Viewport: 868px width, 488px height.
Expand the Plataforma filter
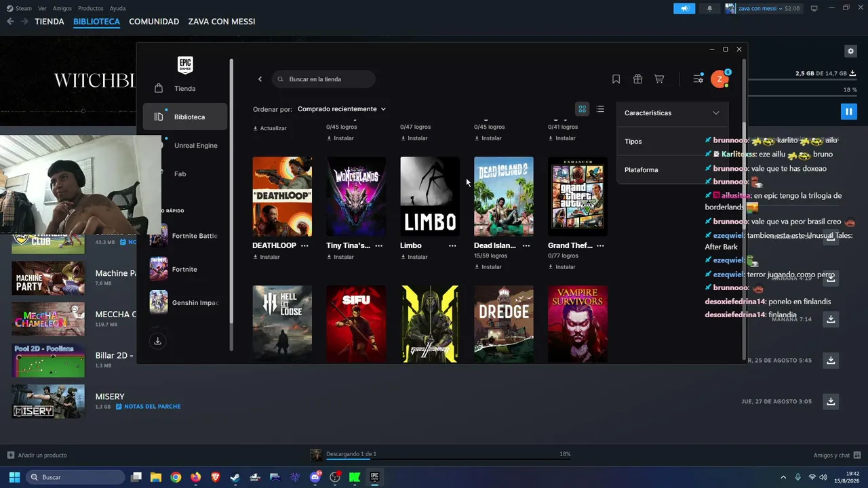click(x=672, y=170)
